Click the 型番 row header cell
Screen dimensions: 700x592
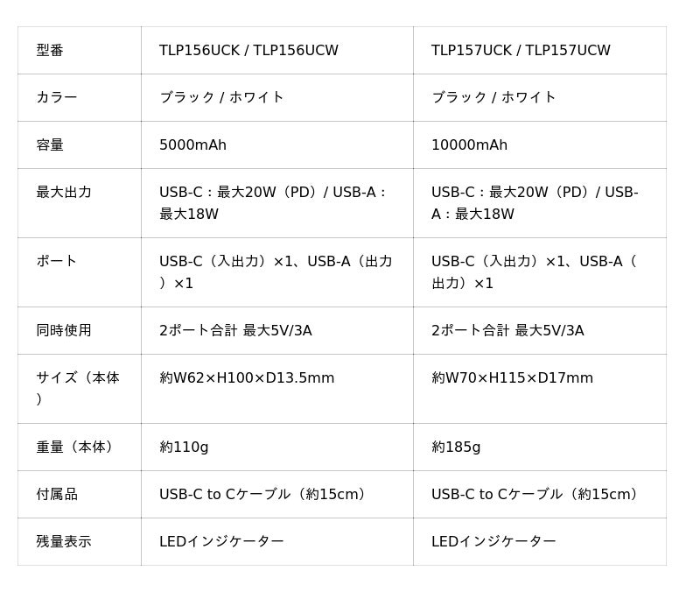50,51
